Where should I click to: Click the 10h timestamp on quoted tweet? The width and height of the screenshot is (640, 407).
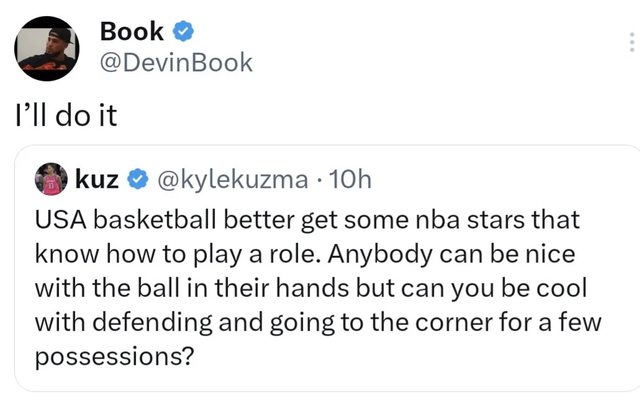[348, 180]
